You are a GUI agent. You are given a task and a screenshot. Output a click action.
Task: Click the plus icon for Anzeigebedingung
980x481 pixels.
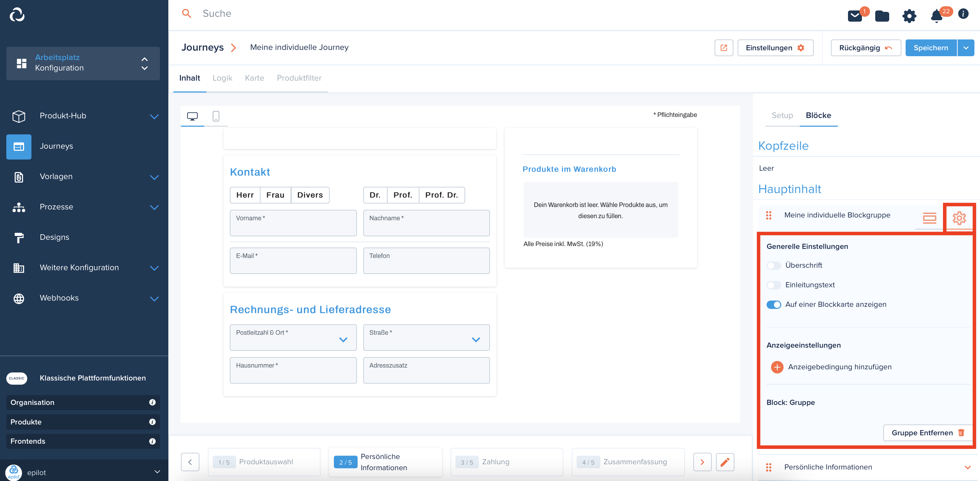777,367
